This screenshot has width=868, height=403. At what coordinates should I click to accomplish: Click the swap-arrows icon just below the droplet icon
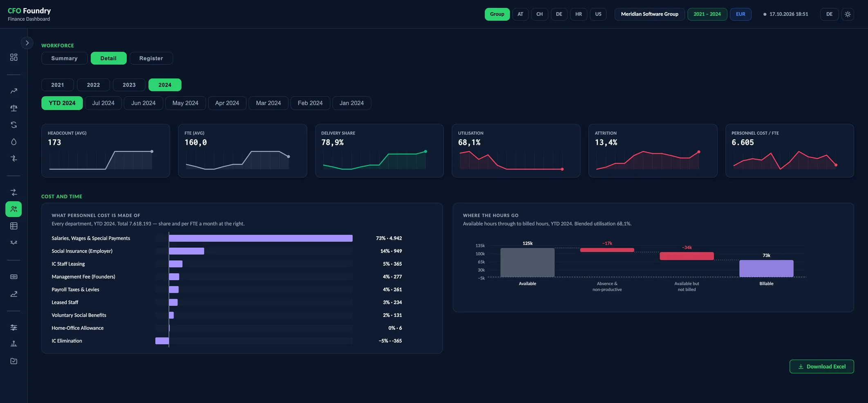pyautogui.click(x=13, y=158)
